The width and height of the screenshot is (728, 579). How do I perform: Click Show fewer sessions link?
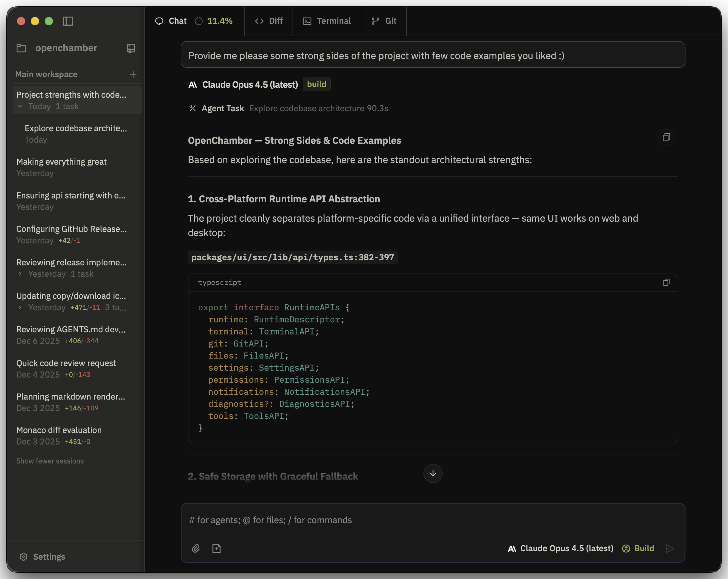50,461
